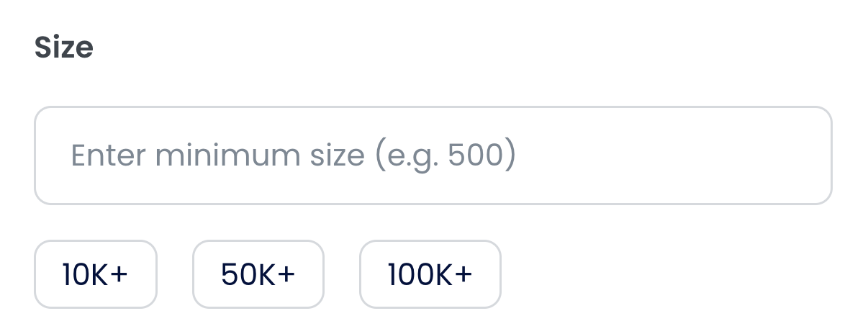Choose the 50K+ size option
Viewport: 868px width, 334px height.
[258, 274]
